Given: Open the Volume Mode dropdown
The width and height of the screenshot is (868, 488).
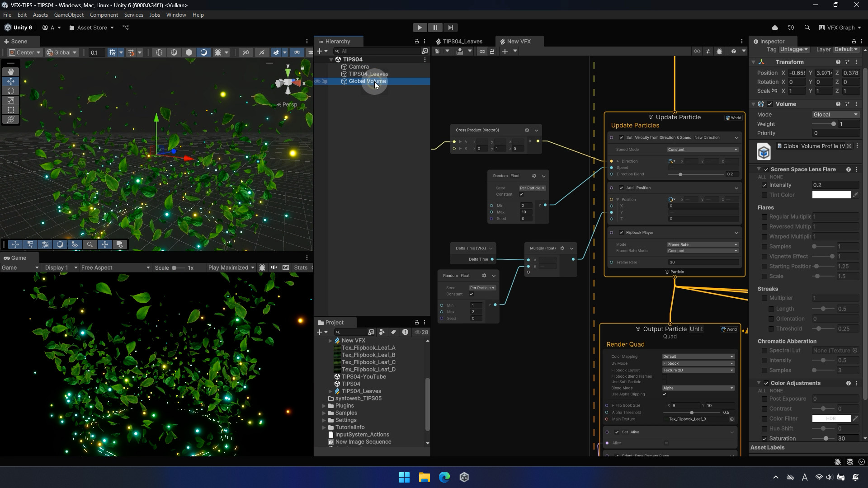Looking at the screenshot, I should (x=835, y=115).
